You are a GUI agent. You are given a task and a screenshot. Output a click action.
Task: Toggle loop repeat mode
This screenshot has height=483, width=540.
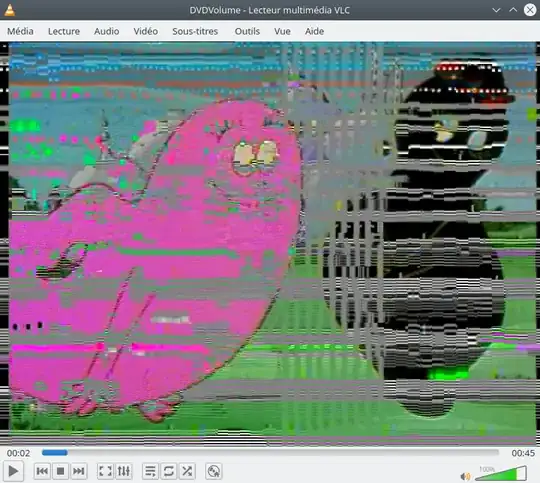pyautogui.click(x=168, y=471)
